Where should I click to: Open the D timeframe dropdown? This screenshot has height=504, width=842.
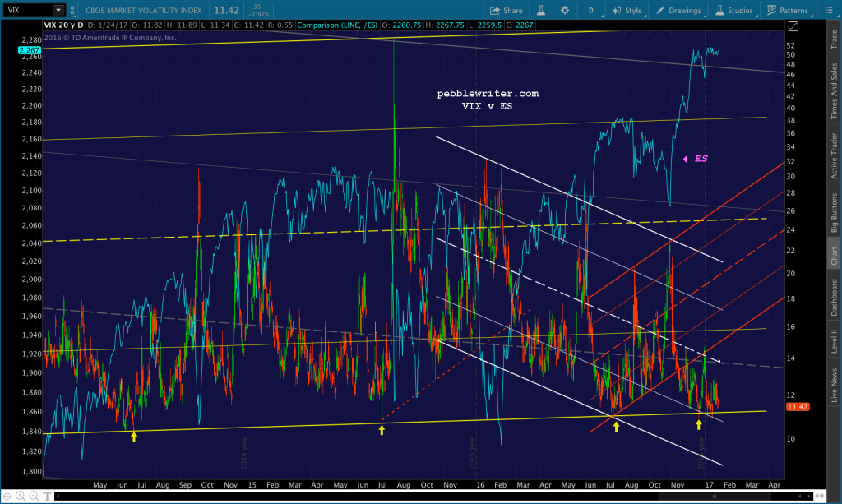coord(592,10)
